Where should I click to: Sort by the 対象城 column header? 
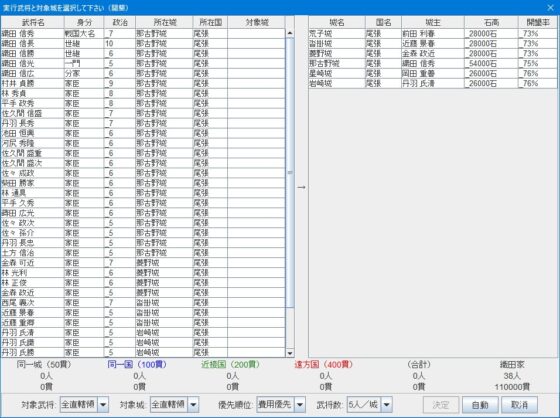coord(256,22)
